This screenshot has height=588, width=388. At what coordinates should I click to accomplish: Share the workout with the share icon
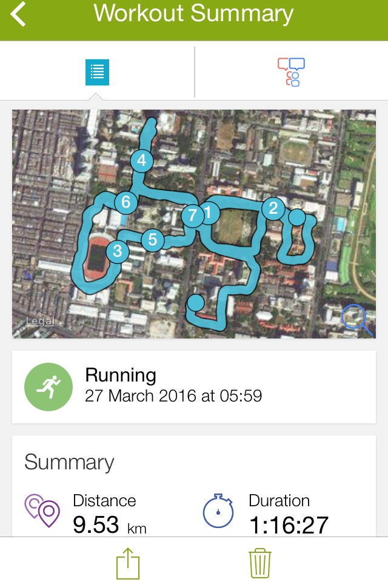click(x=128, y=564)
